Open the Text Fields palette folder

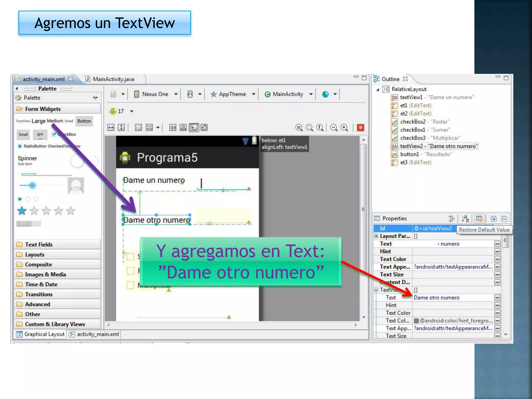tap(39, 244)
